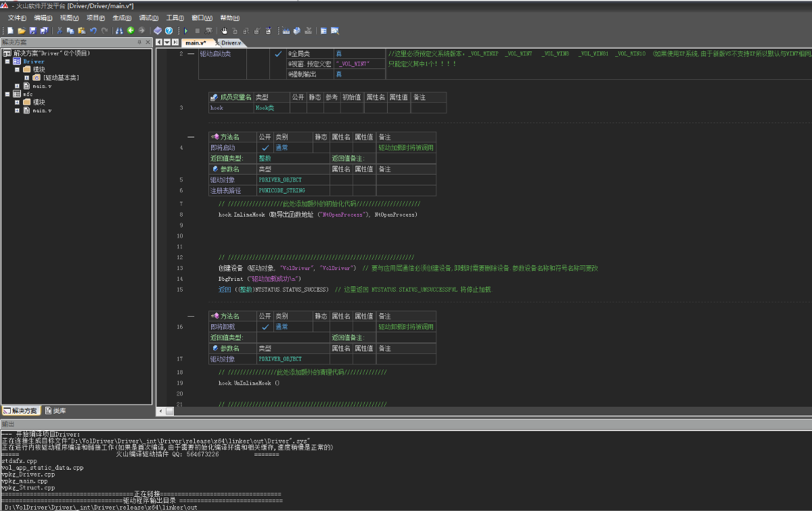Toggle the 参考 cell in the hook row
The image size is (812, 511).
[x=332, y=108]
